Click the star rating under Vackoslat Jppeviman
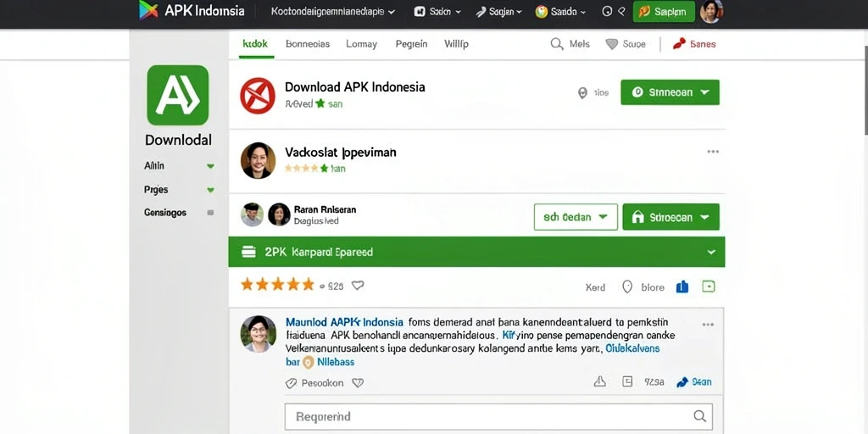 point(306,169)
